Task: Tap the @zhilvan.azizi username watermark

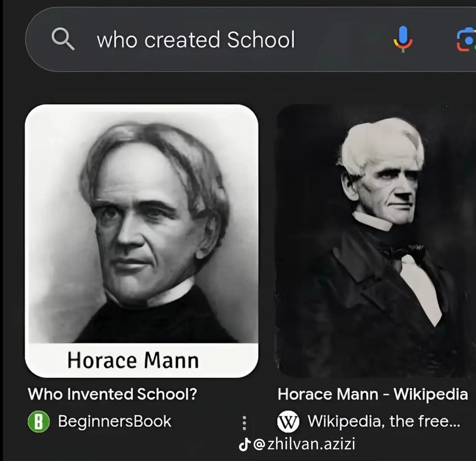Action: [304, 444]
